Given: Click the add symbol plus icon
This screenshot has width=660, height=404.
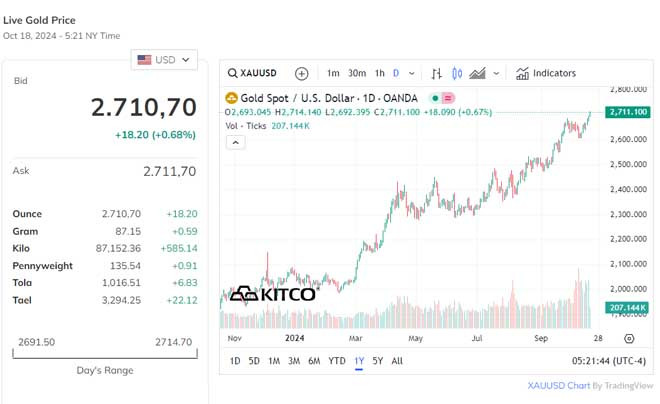Looking at the screenshot, I should coord(301,73).
